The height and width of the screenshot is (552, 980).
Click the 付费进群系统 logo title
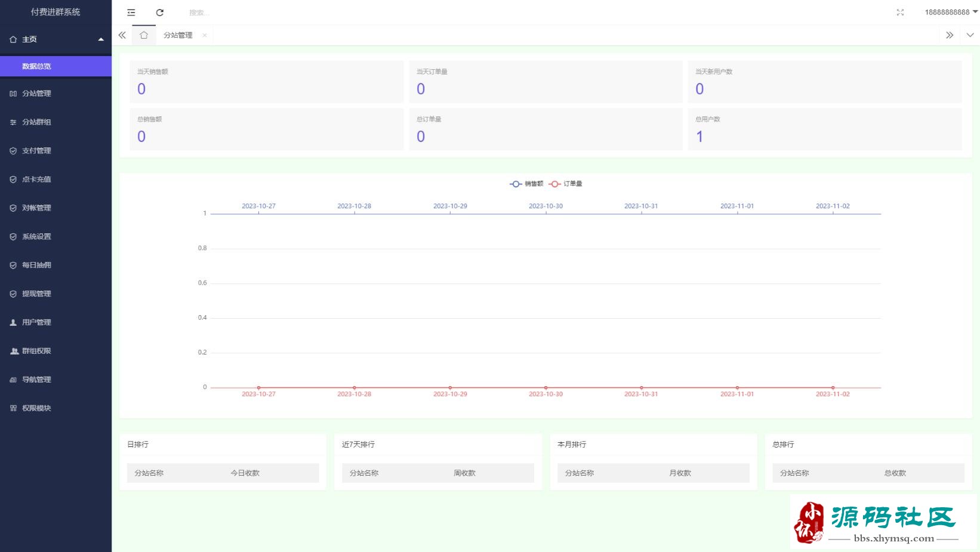point(56,12)
